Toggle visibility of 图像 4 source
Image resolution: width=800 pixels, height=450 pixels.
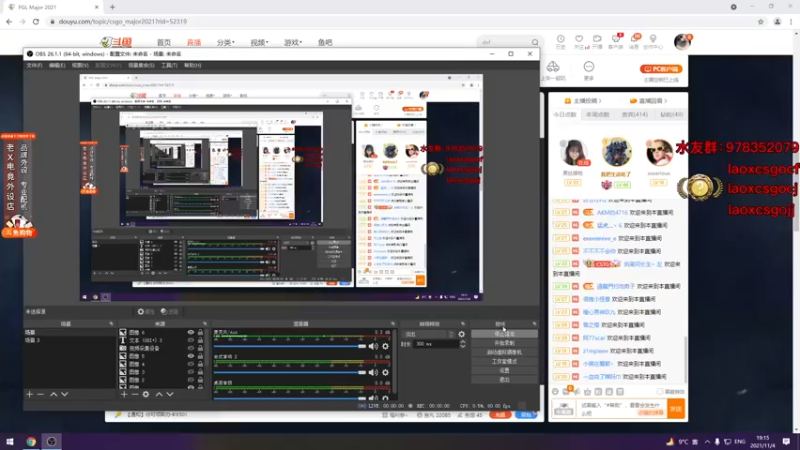(191, 364)
